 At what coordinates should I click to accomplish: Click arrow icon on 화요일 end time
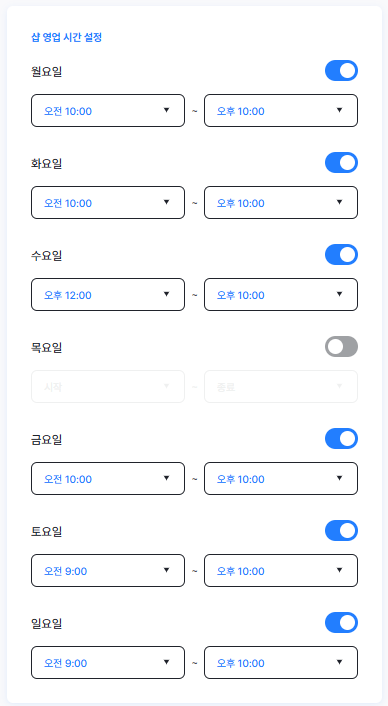(x=339, y=202)
